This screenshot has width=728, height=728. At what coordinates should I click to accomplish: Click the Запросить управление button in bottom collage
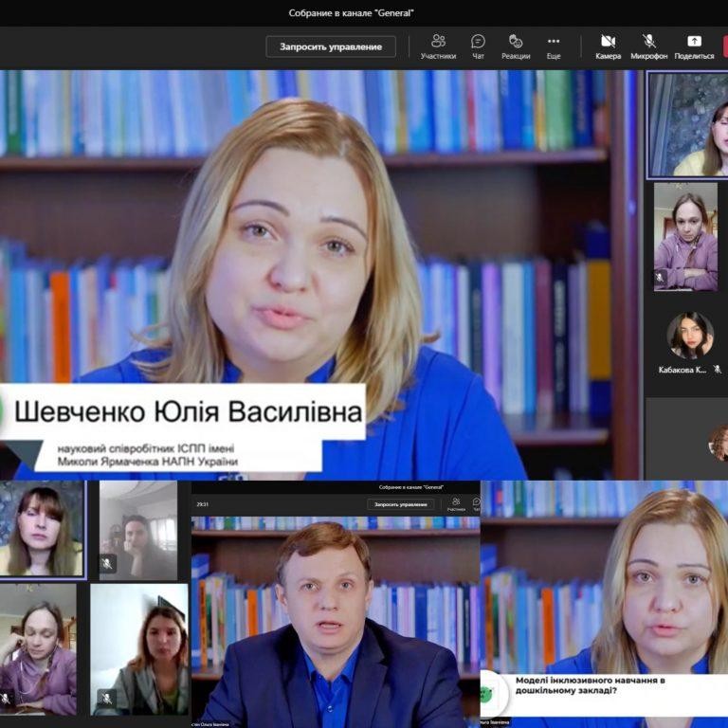[x=401, y=504]
